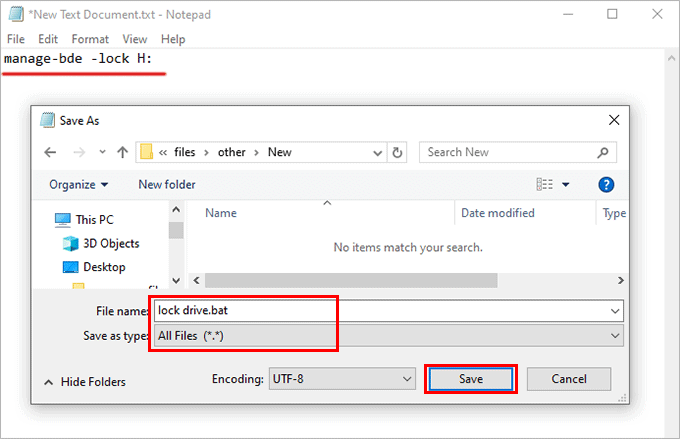Screen dimensions: 680x439
Task: Click the folder icon in address bar
Action: coord(147,152)
